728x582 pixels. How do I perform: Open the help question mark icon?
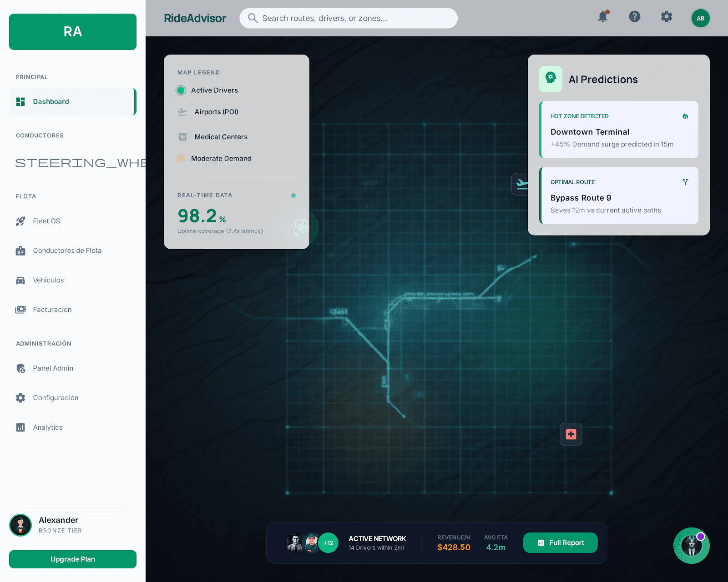point(635,17)
